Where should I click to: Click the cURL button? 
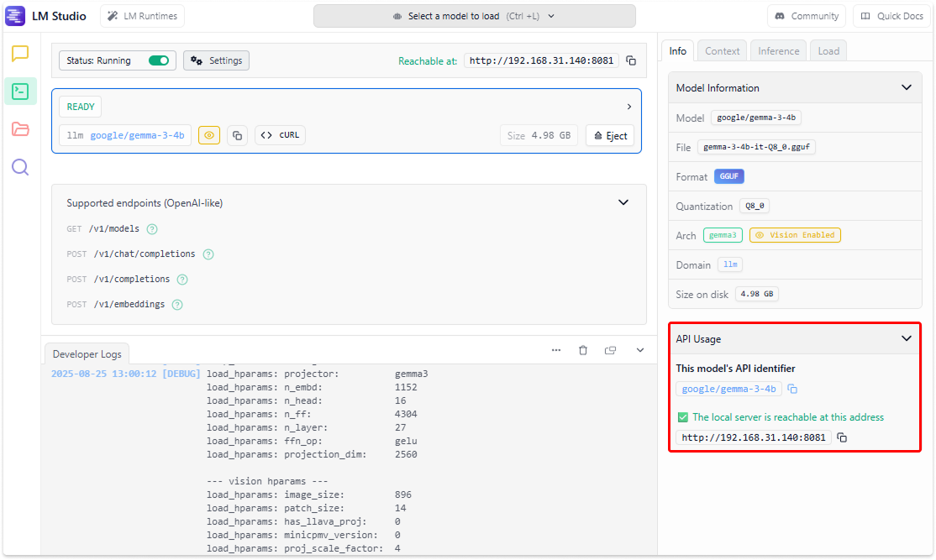pos(281,135)
